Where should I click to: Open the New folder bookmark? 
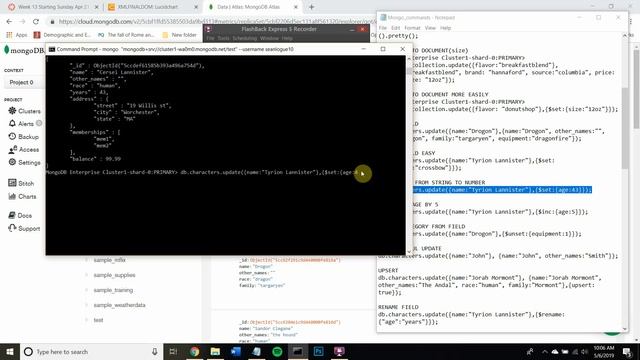pos(179,35)
